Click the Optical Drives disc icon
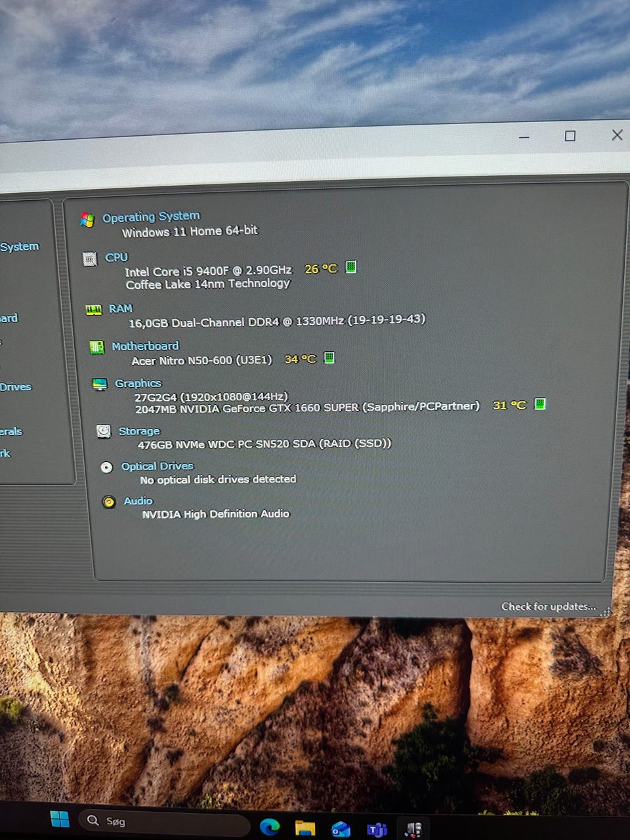The image size is (630, 840). pyautogui.click(x=106, y=467)
